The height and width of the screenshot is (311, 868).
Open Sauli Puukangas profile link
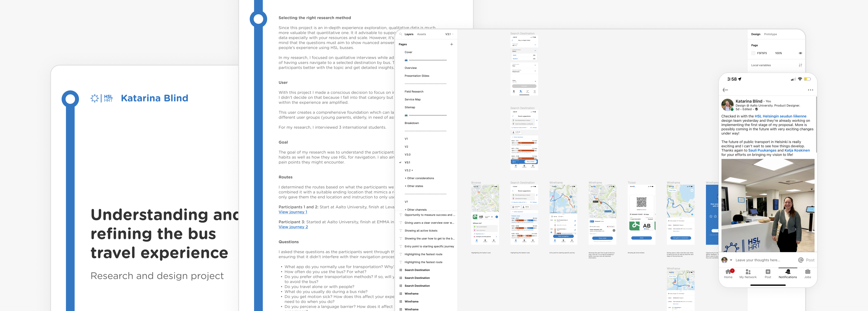point(762,151)
